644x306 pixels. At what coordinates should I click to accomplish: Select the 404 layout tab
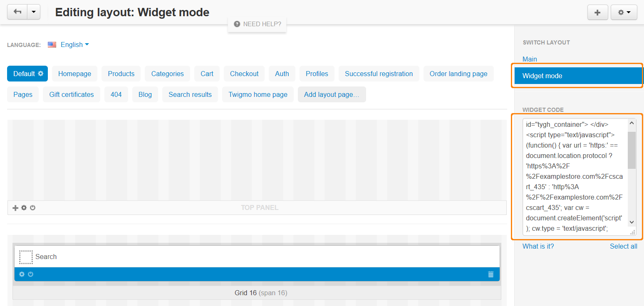[116, 94]
